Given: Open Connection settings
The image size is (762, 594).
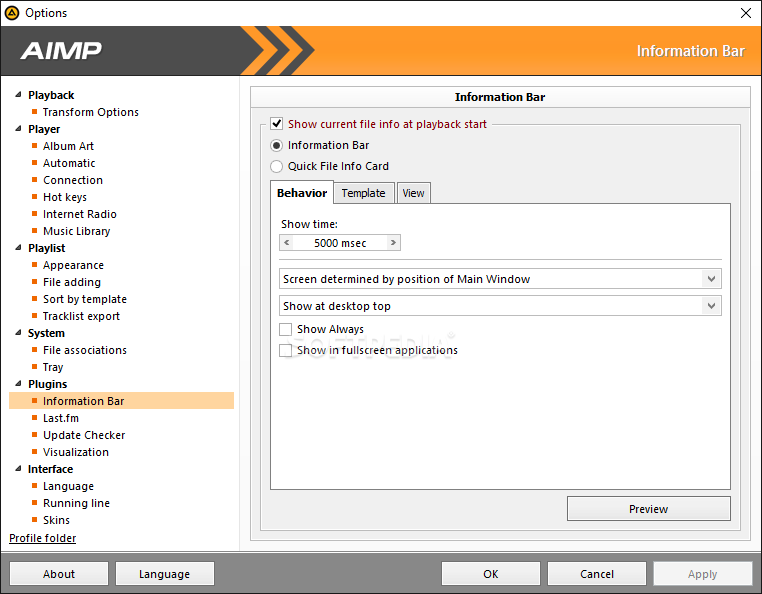Looking at the screenshot, I should coord(73,180).
